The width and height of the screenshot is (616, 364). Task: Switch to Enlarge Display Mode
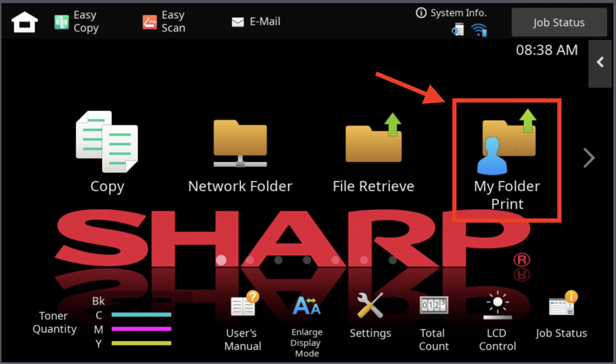tap(307, 327)
